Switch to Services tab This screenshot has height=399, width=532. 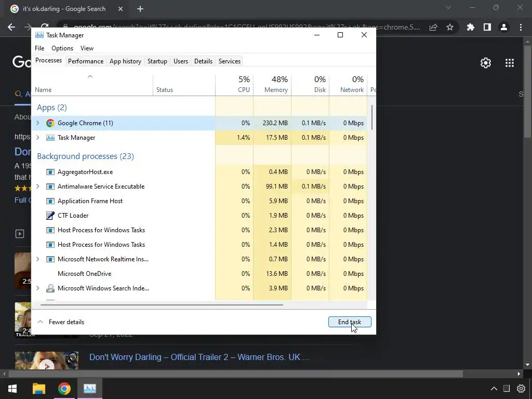coord(229,61)
